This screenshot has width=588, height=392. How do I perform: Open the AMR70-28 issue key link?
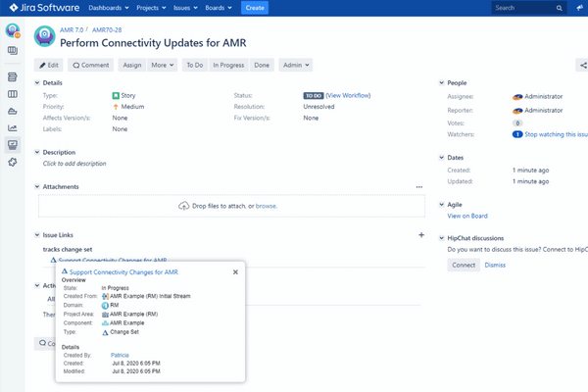[107, 30]
